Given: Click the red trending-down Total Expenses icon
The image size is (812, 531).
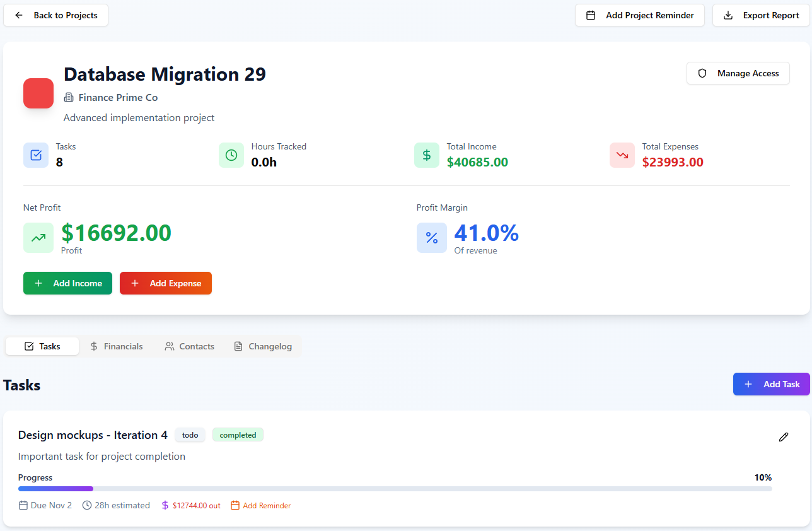Looking at the screenshot, I should [622, 155].
